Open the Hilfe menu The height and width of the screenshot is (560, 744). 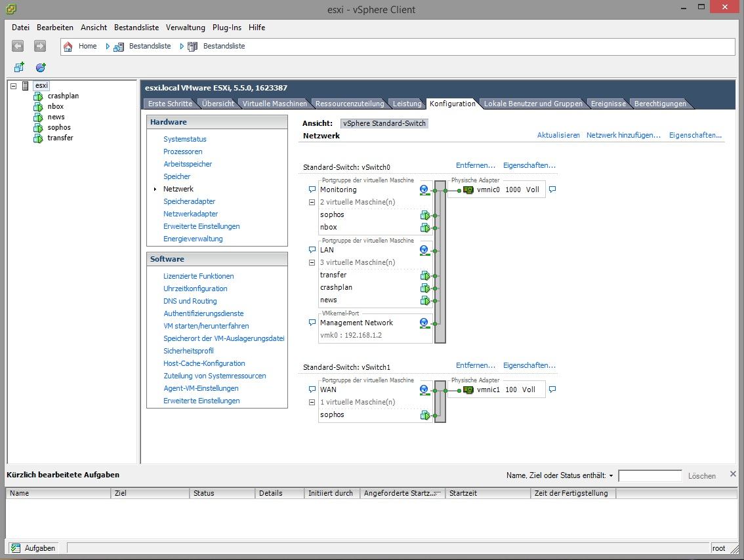(x=257, y=28)
